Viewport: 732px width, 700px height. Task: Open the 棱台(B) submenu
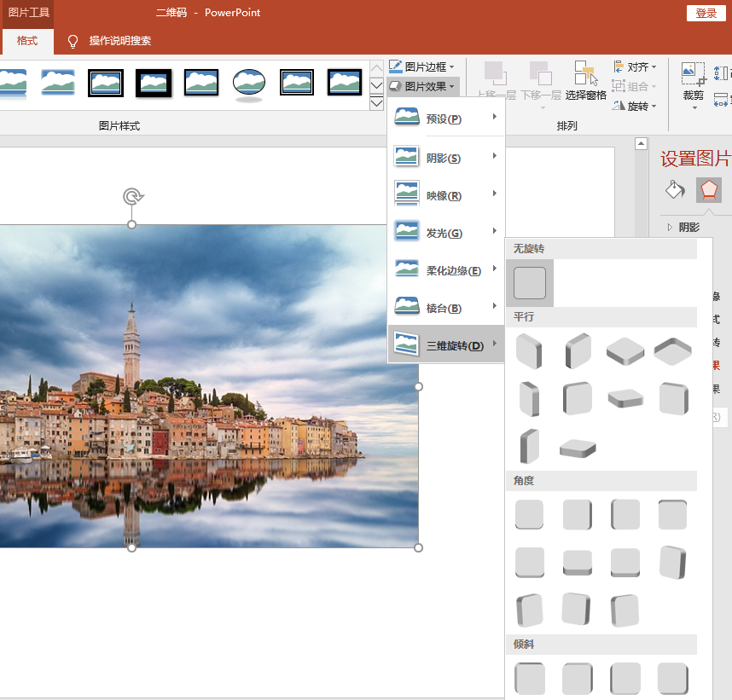tap(446, 308)
